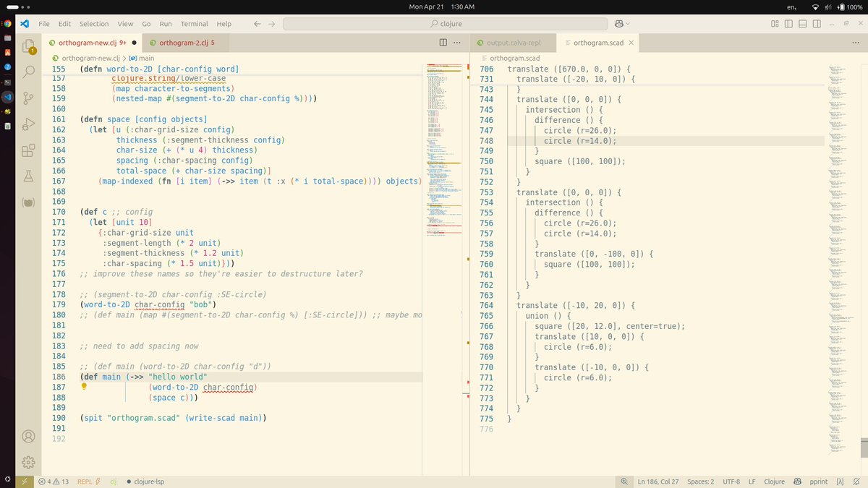Click the zoom magnifier status bar icon
Screen dimensions: 868x488
624,481
